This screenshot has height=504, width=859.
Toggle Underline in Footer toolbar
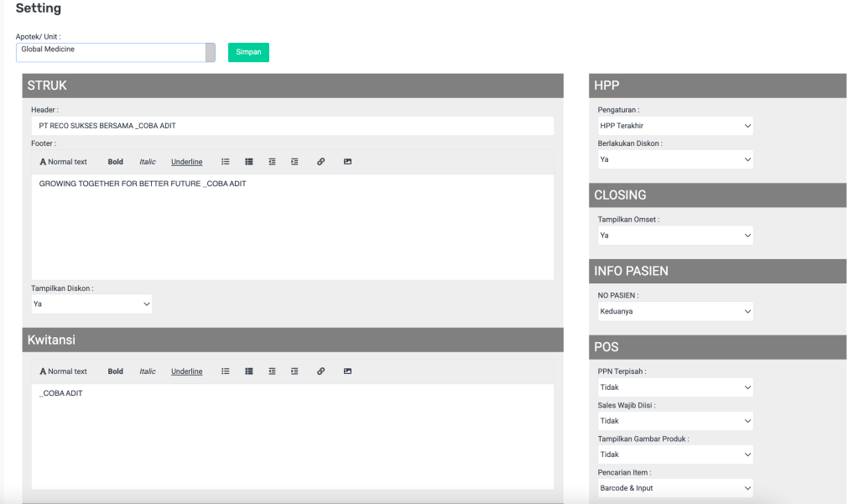coord(186,162)
